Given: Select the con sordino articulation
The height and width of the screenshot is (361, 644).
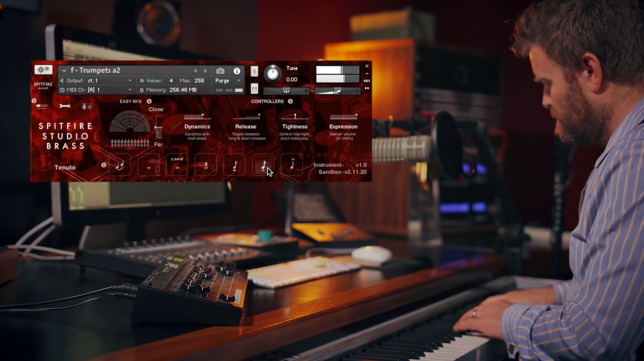Looking at the screenshot, I should (177, 164).
